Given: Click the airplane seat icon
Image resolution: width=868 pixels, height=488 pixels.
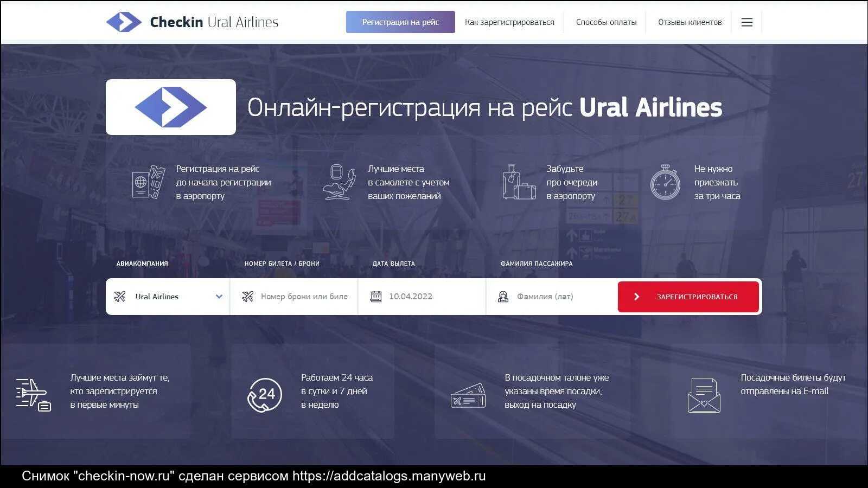Looking at the screenshot, I should pyautogui.click(x=339, y=183).
